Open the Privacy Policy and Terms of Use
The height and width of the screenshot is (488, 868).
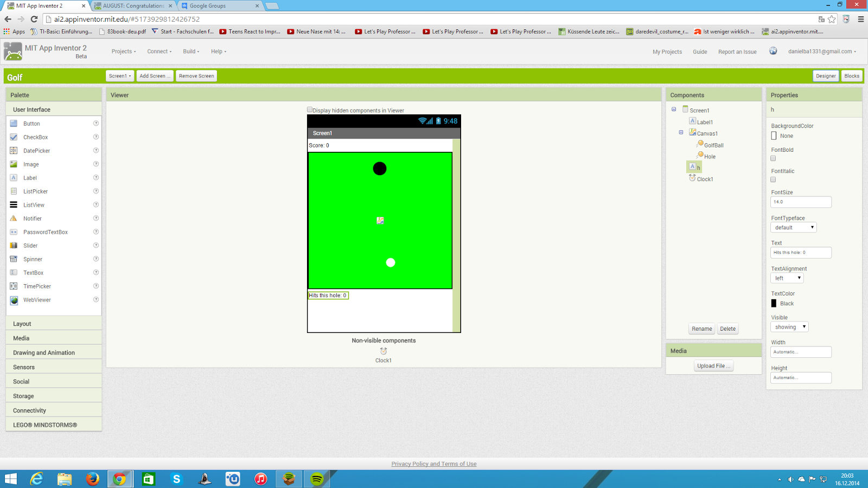[x=433, y=464]
